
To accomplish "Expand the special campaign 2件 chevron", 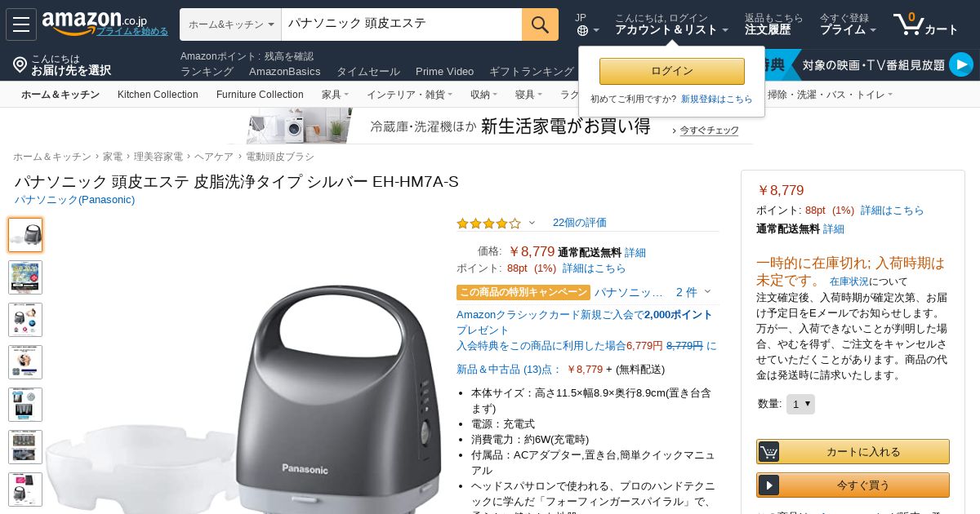I will coord(707,292).
